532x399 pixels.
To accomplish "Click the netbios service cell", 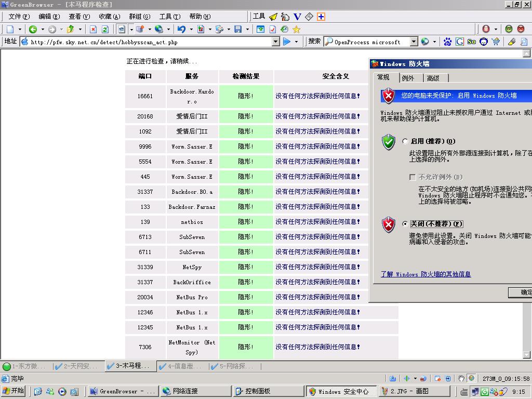I will point(192,222).
